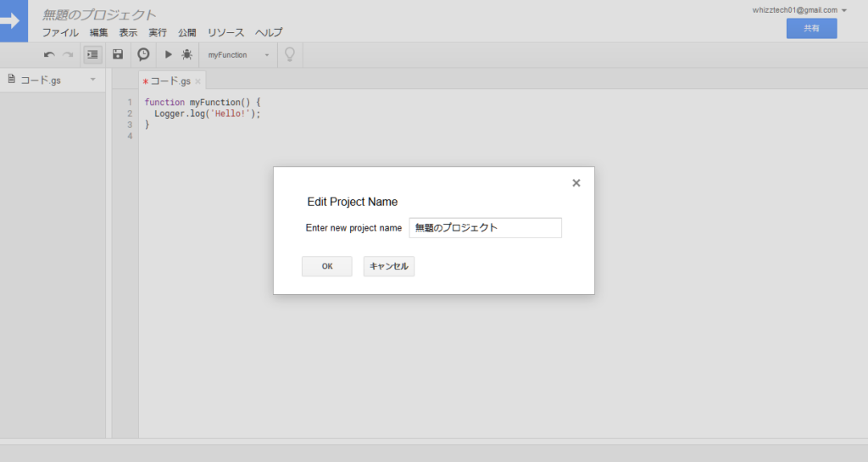The height and width of the screenshot is (462, 868).
Task: Click the キャンセル button
Action: pos(388,266)
